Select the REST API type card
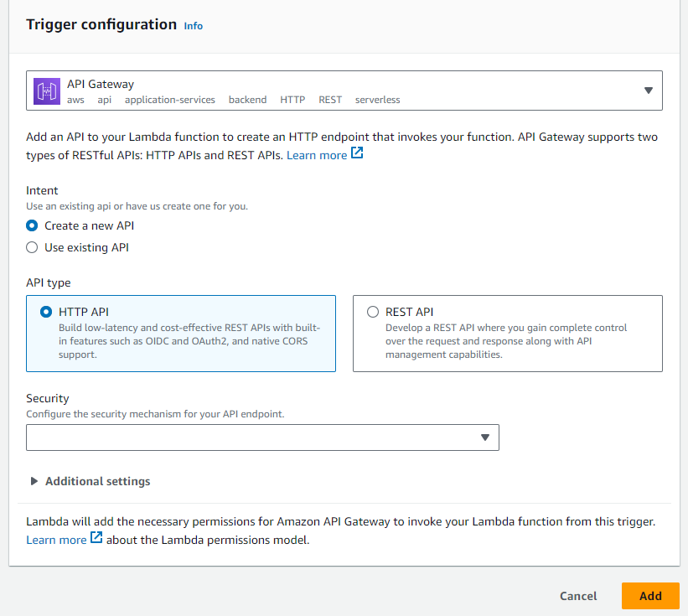This screenshot has height=616, width=688. coord(508,334)
